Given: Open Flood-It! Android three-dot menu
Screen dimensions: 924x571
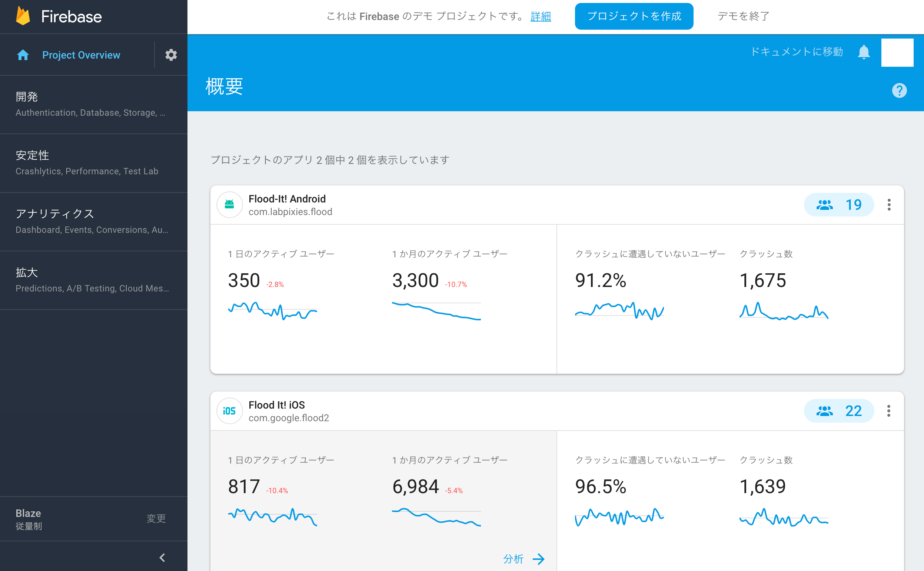Looking at the screenshot, I should [x=889, y=205].
